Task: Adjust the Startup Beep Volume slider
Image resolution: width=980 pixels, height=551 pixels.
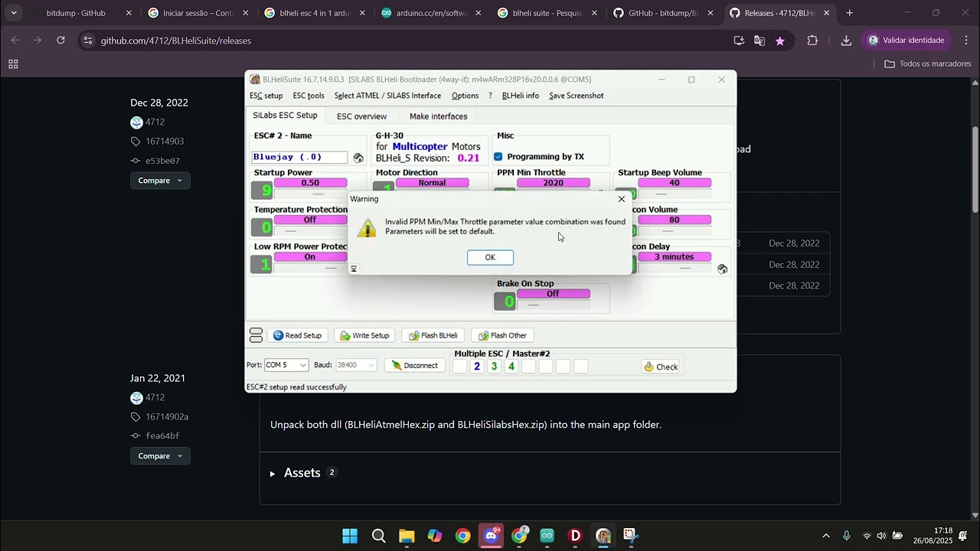Action: pyautogui.click(x=674, y=194)
